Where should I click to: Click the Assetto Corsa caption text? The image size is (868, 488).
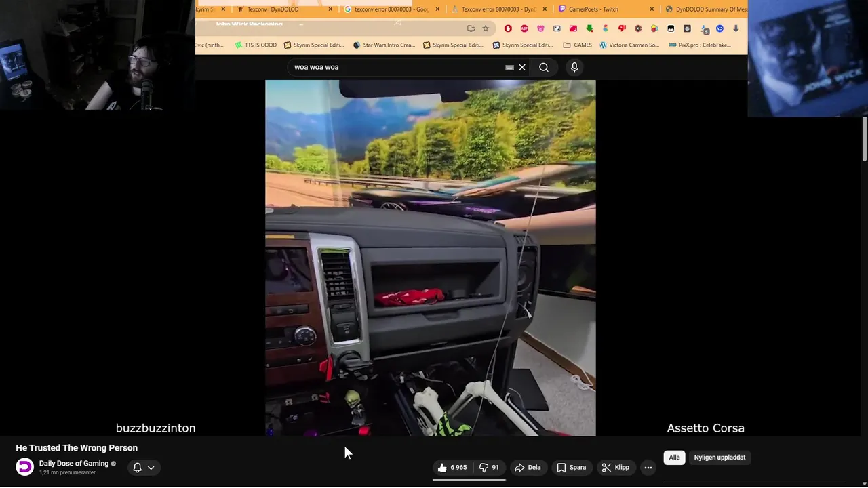[x=705, y=428]
